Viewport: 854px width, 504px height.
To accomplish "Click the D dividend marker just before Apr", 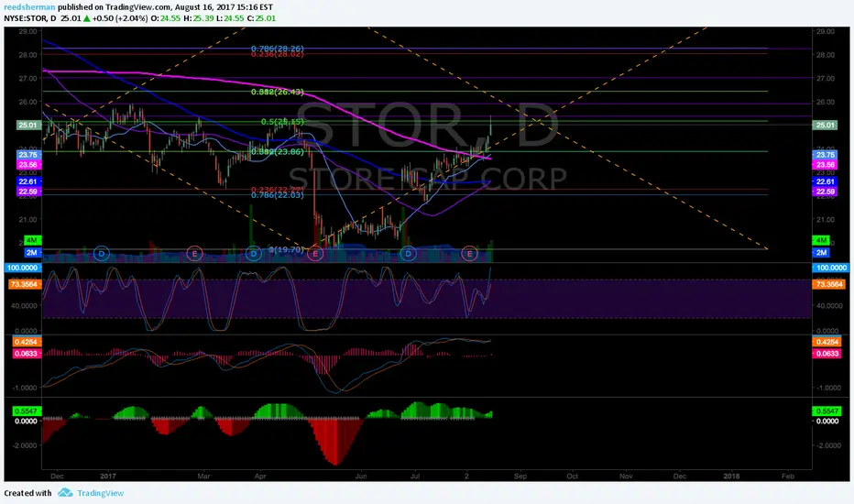I will click(253, 253).
